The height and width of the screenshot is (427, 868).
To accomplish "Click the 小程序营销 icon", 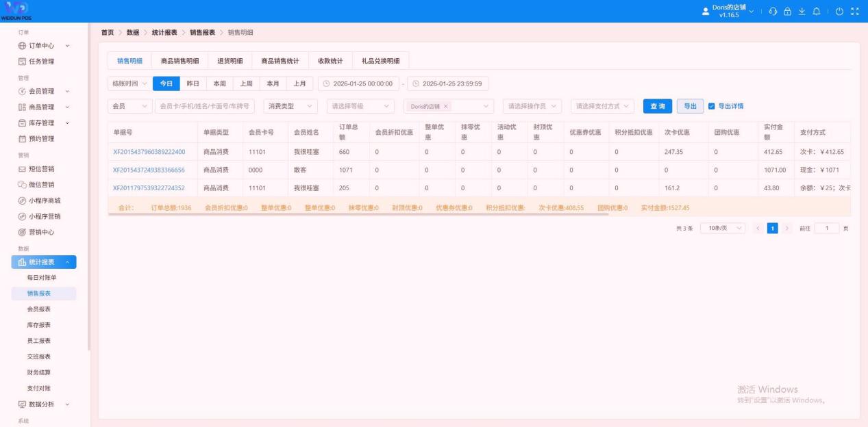I will point(22,216).
